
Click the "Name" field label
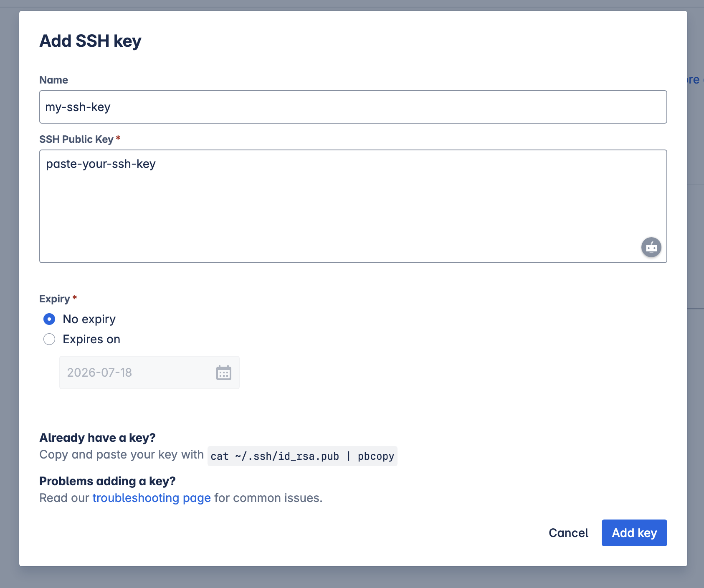[53, 79]
